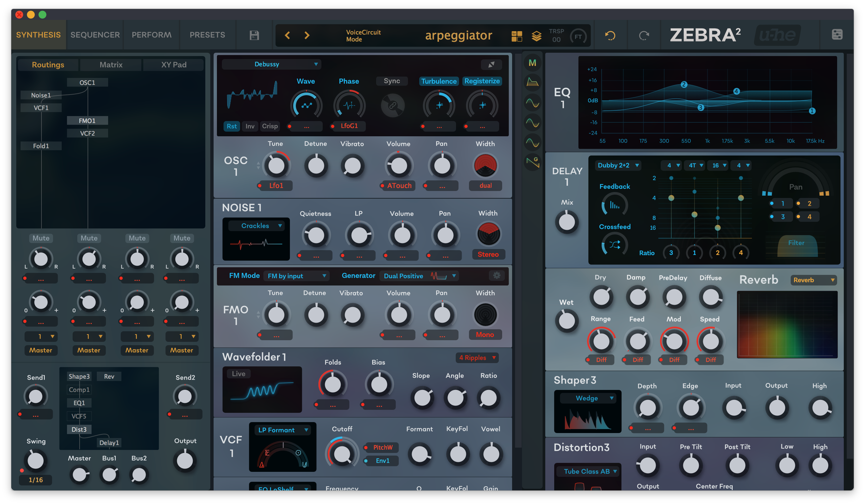Click the u-he logo badge
Screen dimensions: 865x504
(777, 35)
